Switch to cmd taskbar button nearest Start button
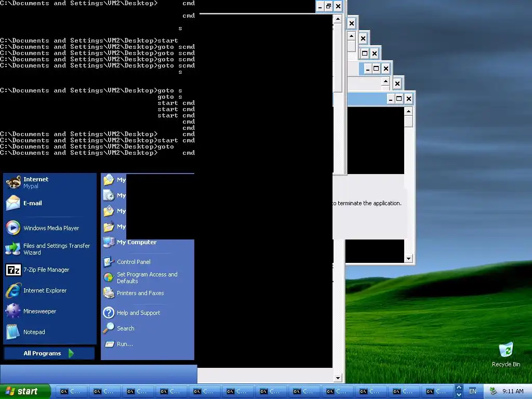Viewport: 532px width, 399px height. coord(70,392)
